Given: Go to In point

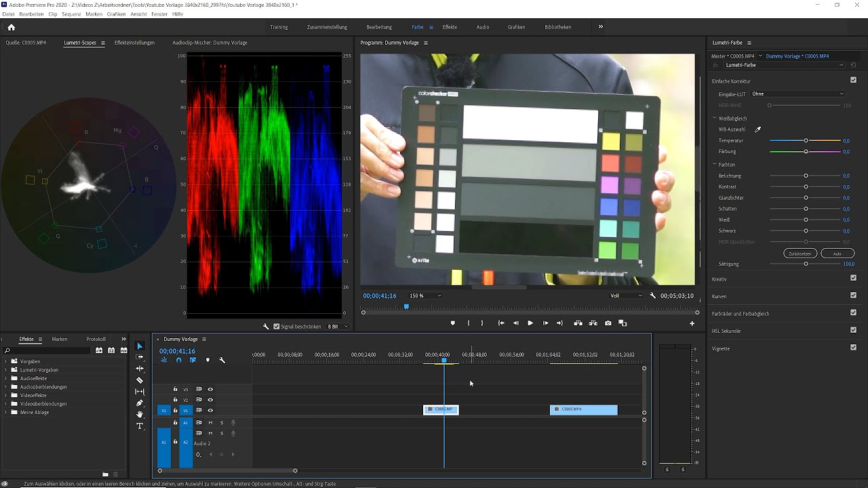Looking at the screenshot, I should (x=501, y=323).
